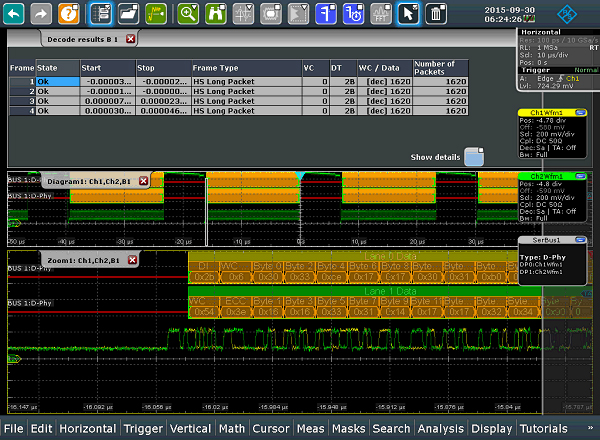Open the Meas menu

coord(311,429)
